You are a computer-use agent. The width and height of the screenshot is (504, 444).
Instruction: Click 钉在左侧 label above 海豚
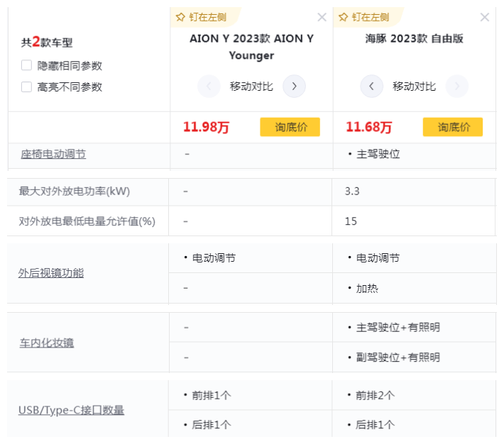point(371,17)
